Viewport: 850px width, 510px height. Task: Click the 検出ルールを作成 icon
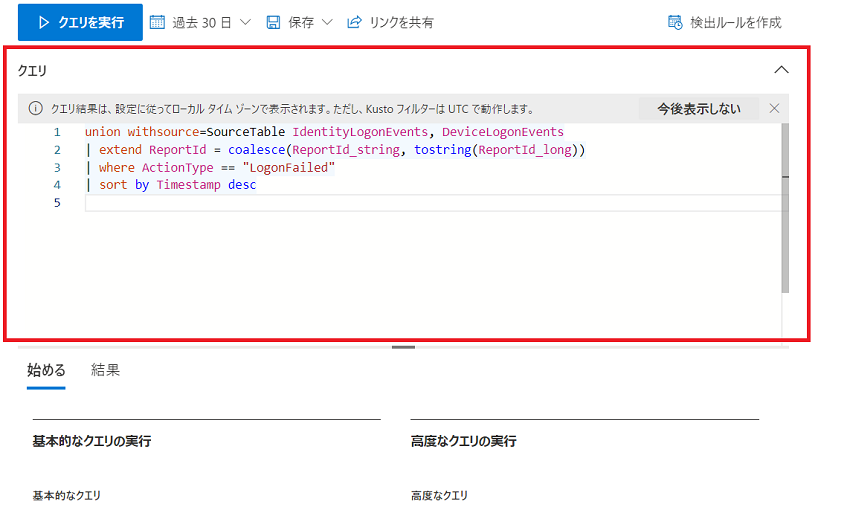click(675, 22)
